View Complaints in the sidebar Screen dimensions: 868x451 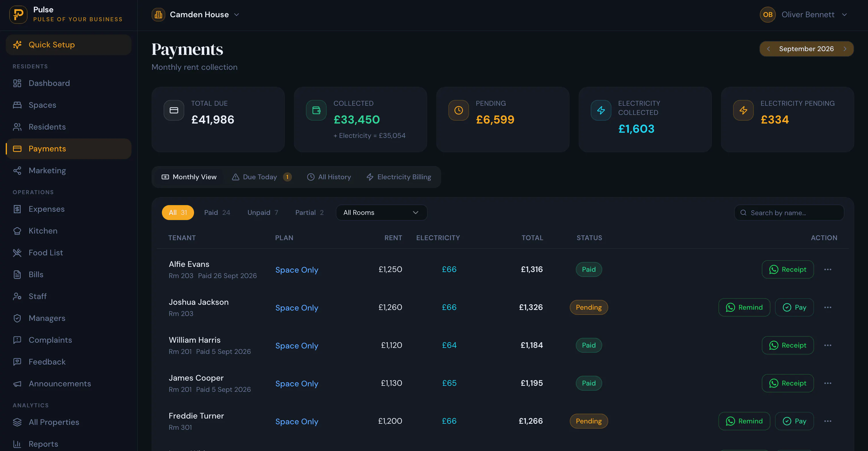tap(68, 340)
